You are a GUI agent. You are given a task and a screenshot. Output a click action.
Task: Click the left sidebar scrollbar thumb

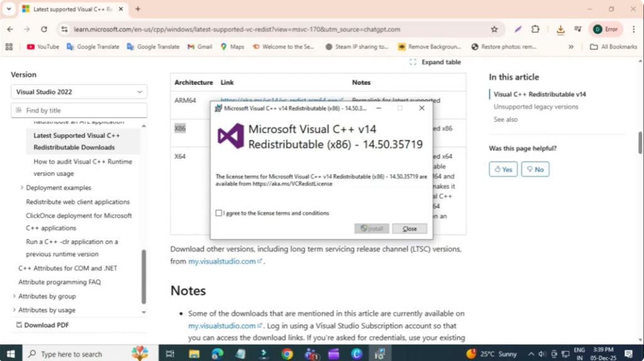(144, 276)
